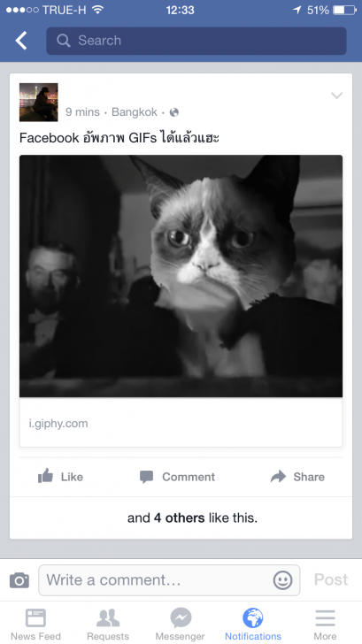This screenshot has width=362, height=644.
Task: Open the post options chevron
Action: click(x=336, y=96)
